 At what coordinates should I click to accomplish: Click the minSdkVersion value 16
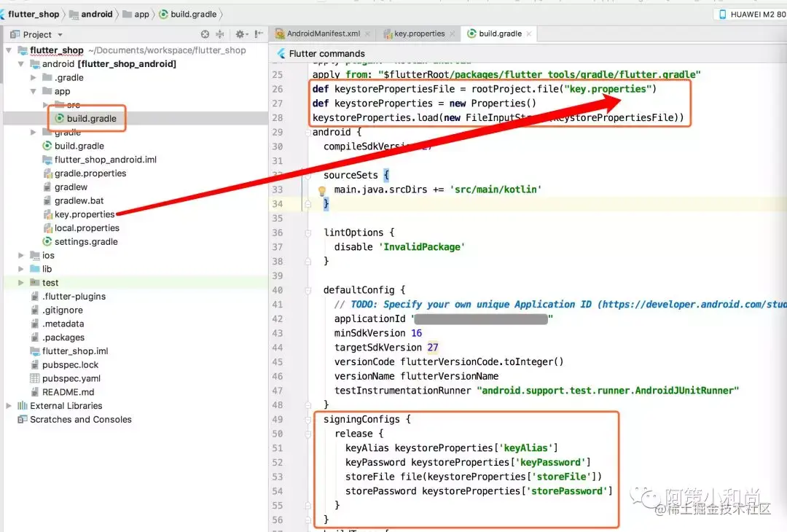tap(417, 333)
